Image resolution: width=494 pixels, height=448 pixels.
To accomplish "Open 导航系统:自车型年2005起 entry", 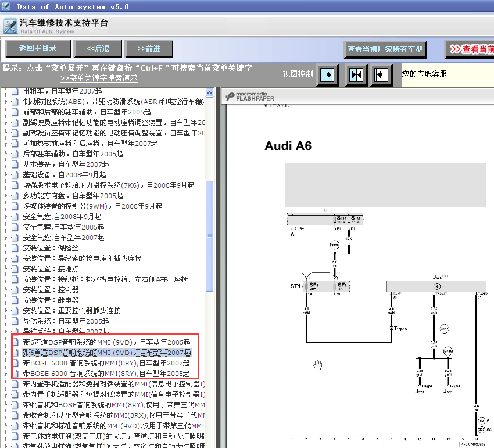I will pos(66,321).
